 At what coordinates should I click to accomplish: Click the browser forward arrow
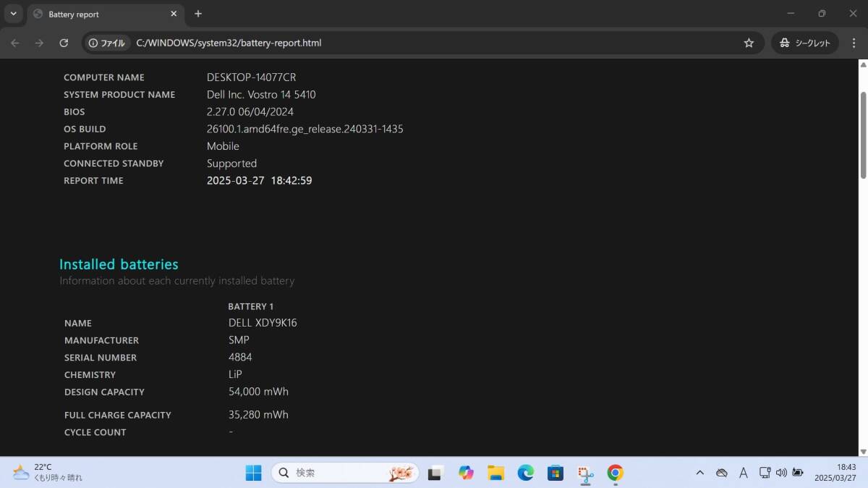[39, 43]
